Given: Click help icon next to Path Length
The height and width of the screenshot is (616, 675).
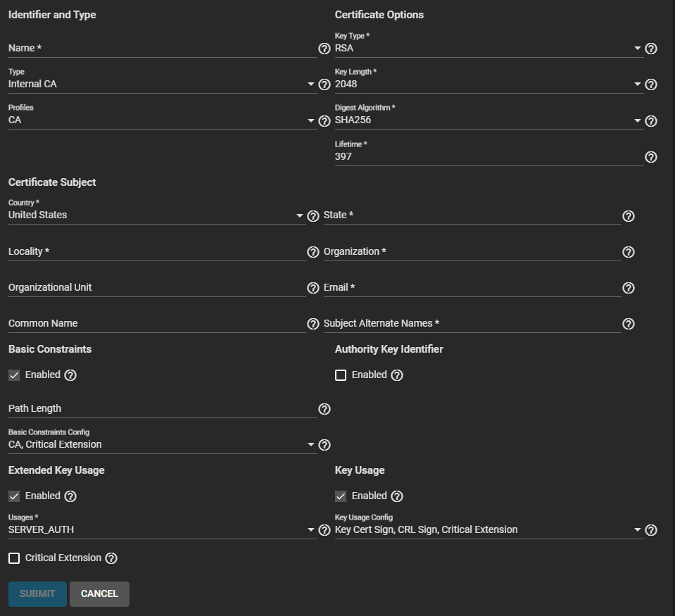Looking at the screenshot, I should pyautogui.click(x=324, y=409).
